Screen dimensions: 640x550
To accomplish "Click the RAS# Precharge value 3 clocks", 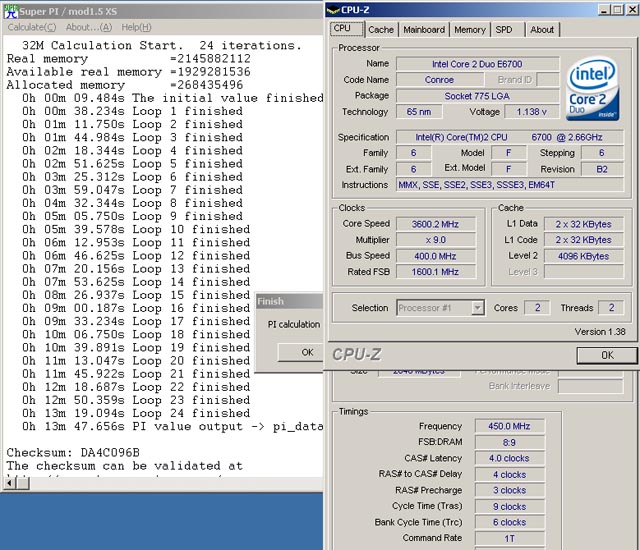I will [x=509, y=490].
